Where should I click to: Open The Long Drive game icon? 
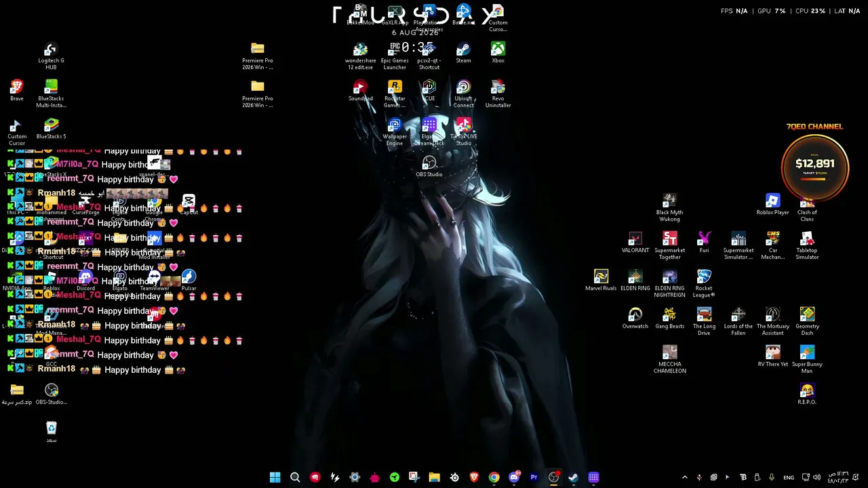(x=704, y=322)
